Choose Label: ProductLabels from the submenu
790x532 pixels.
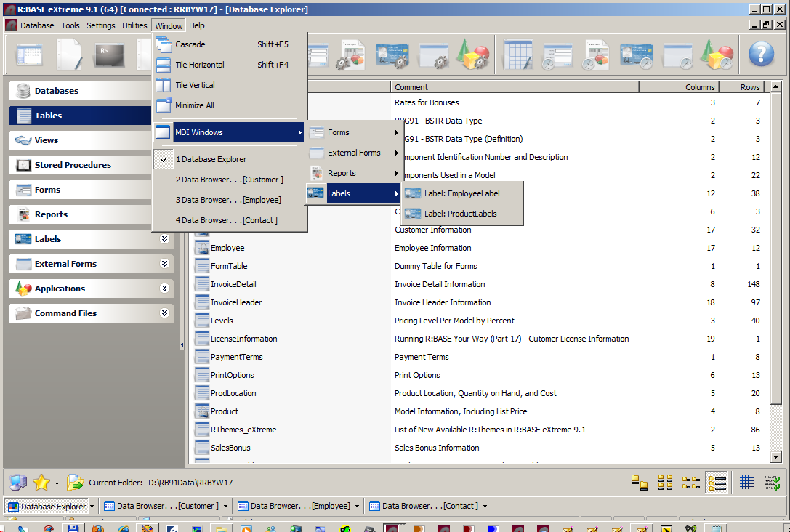460,214
